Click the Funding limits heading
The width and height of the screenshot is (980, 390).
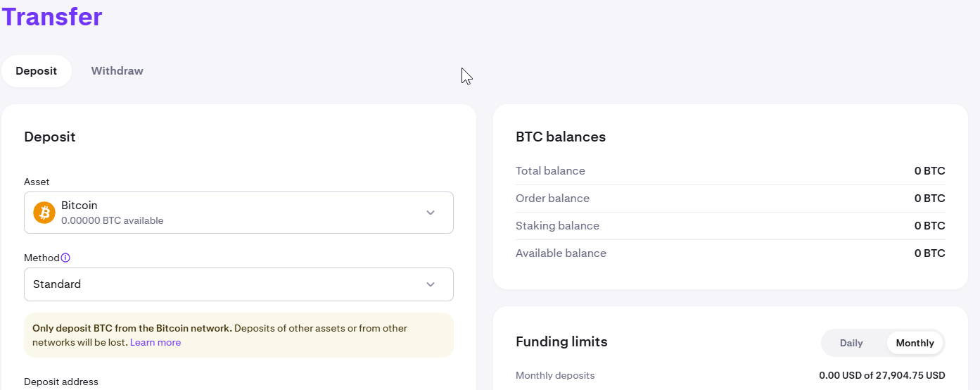pos(561,342)
